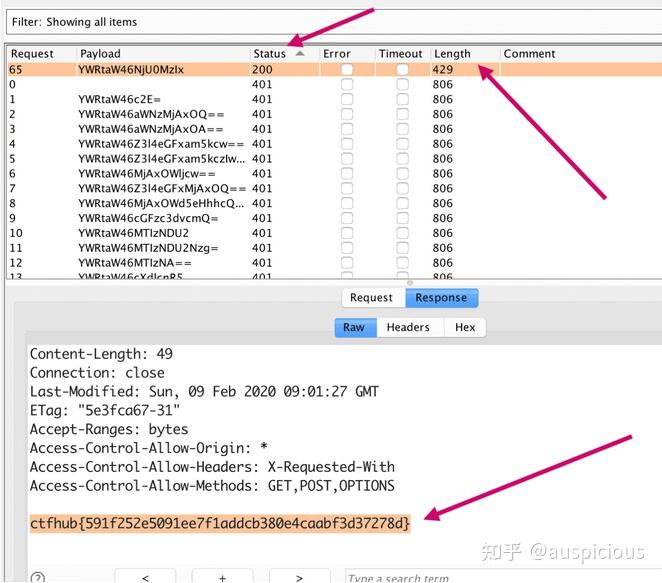The image size is (662, 583).
Task: Grab the split pane divider handle
Action: click(x=410, y=282)
